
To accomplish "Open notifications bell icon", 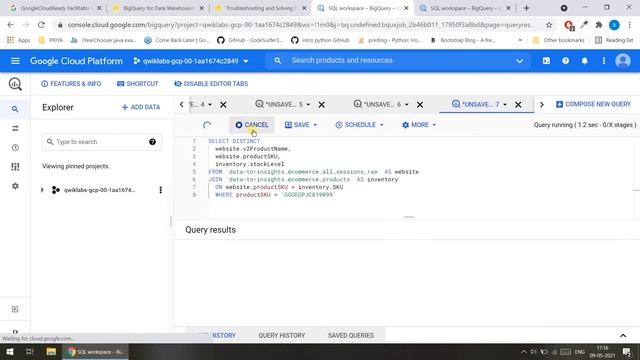I will (x=584, y=61).
